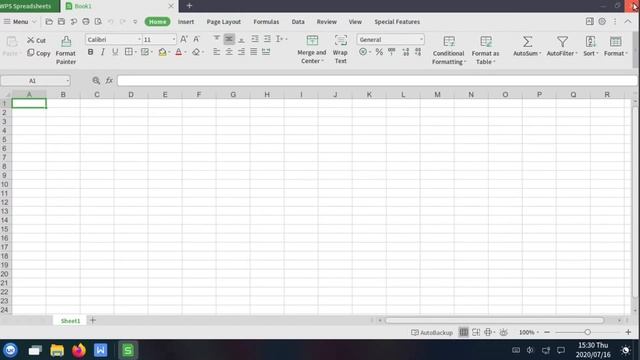This screenshot has height=360, width=640.
Task: Open the Sort dropdown
Action: (x=591, y=46)
